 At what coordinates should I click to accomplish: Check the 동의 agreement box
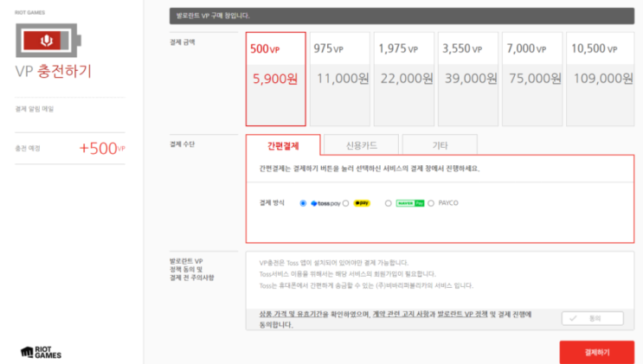592,318
